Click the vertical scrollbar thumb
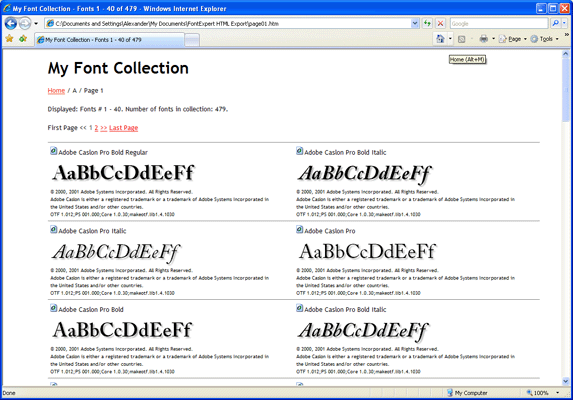 (x=566, y=90)
